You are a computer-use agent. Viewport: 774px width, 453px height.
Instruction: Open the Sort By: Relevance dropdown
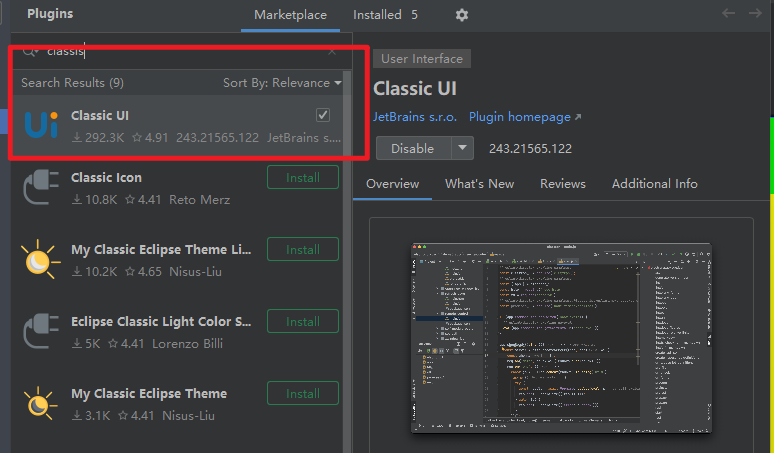click(x=282, y=83)
